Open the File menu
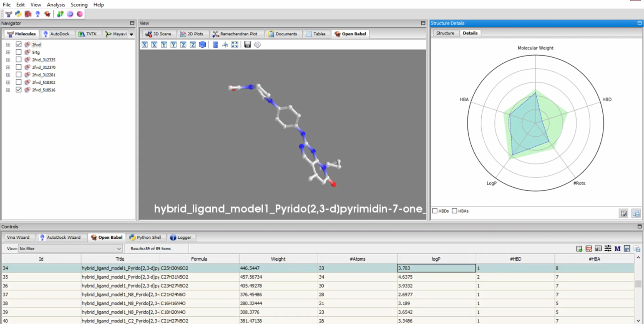The width and height of the screenshot is (644, 324). point(7,5)
